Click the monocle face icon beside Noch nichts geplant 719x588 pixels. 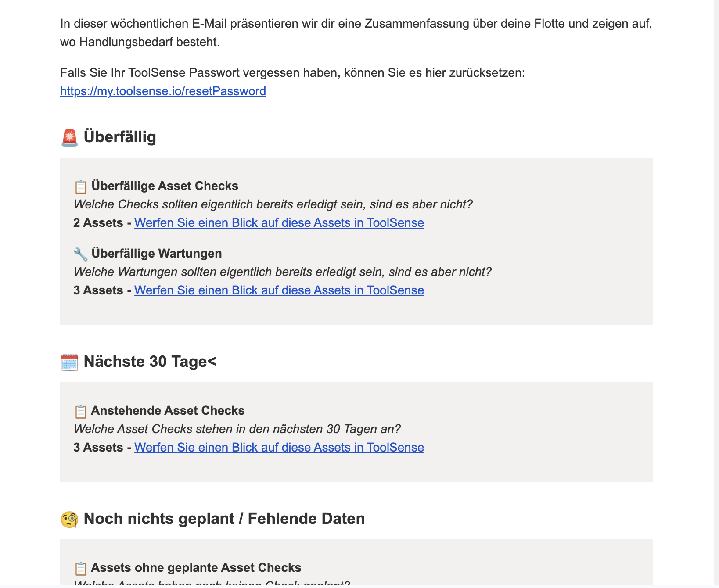(x=69, y=519)
